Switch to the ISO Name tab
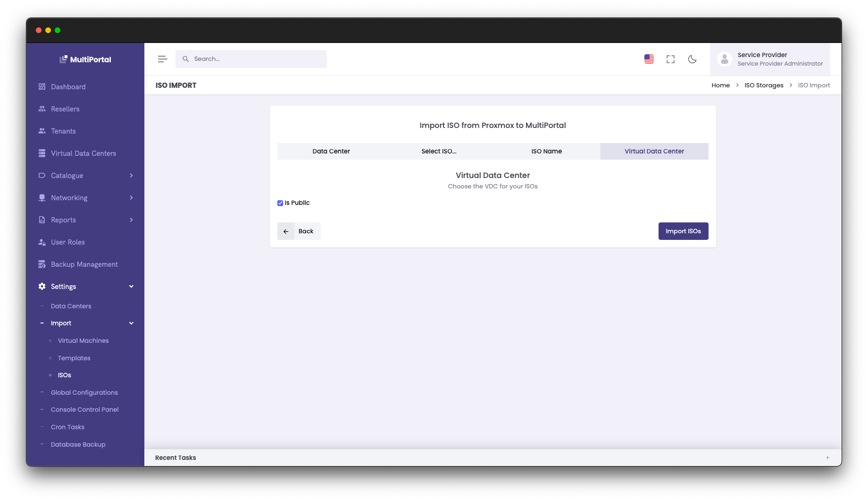 point(546,151)
